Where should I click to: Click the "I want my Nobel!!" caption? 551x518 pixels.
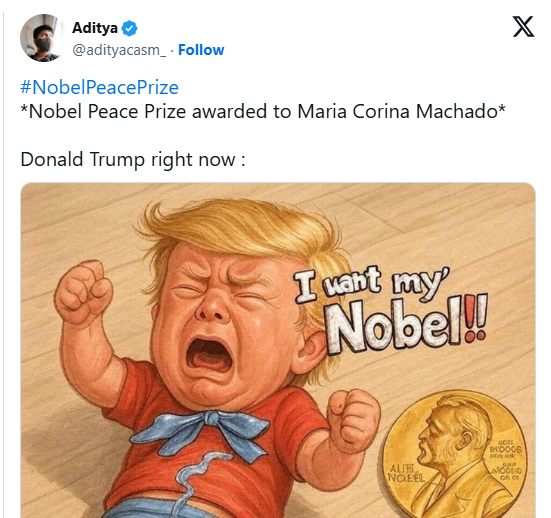390,308
